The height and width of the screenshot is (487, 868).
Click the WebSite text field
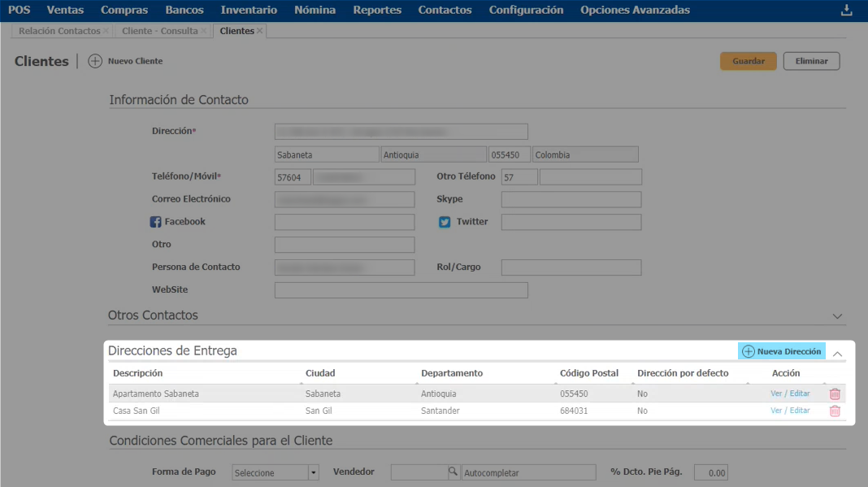tap(401, 290)
